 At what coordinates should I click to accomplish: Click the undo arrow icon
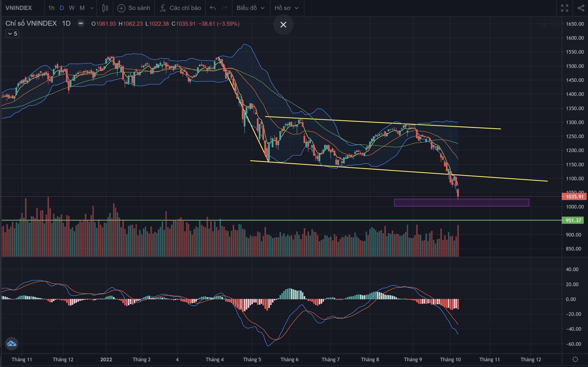[x=213, y=8]
